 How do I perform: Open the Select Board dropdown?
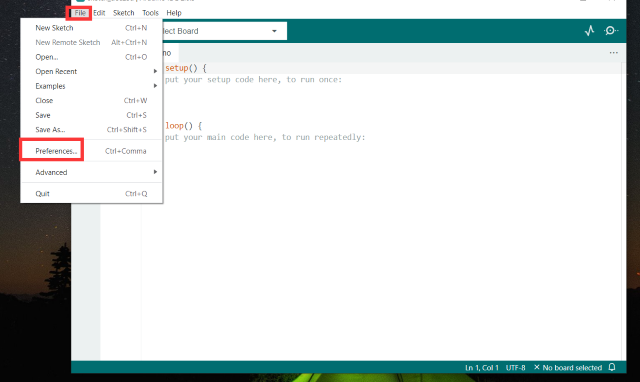coord(224,31)
